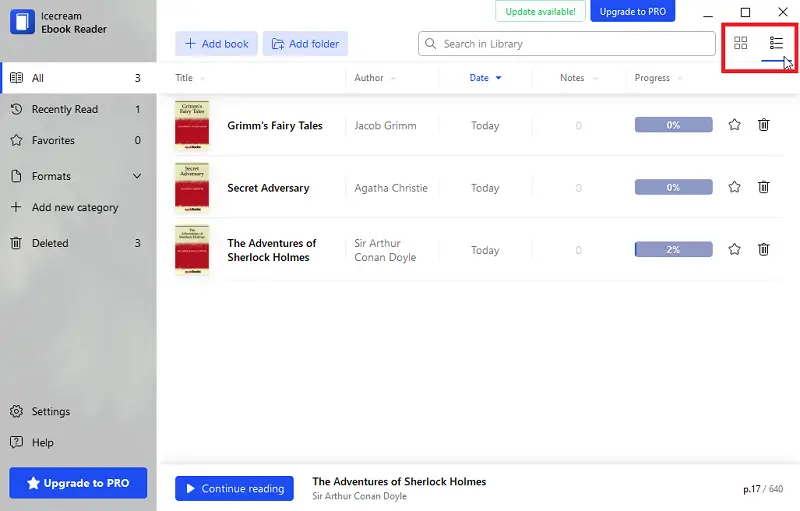The width and height of the screenshot is (800, 511).
Task: Delete Grimm's Fairy Tales via trash icon
Action: click(763, 124)
